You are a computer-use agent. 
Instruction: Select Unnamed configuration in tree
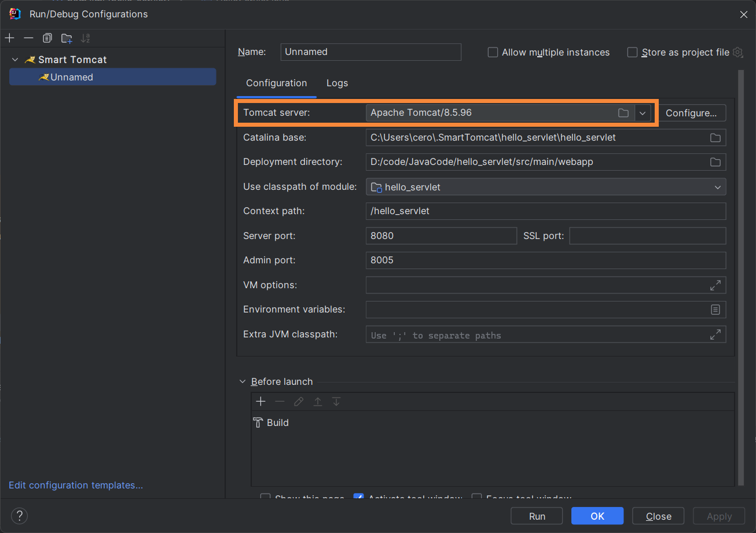113,77
